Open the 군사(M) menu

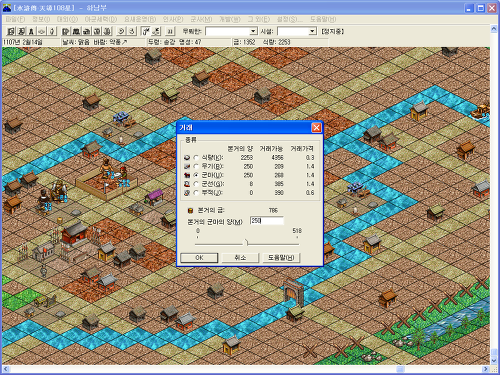pyautogui.click(x=201, y=19)
